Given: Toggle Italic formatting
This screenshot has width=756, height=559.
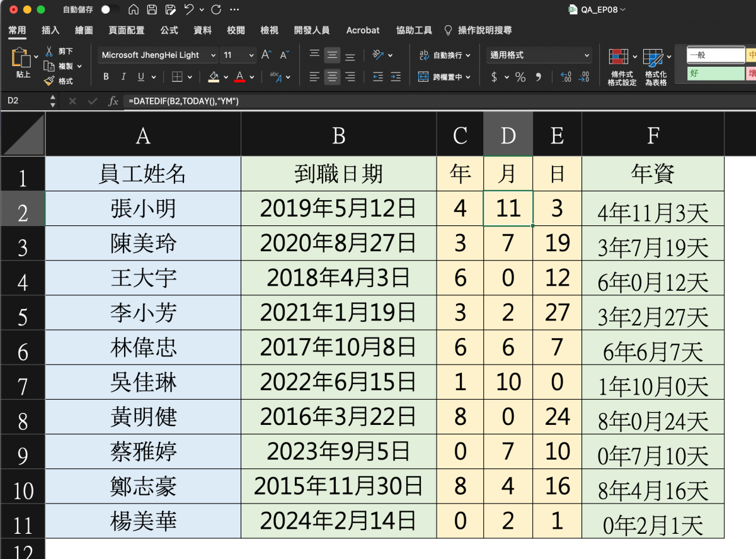Looking at the screenshot, I should 123,77.
